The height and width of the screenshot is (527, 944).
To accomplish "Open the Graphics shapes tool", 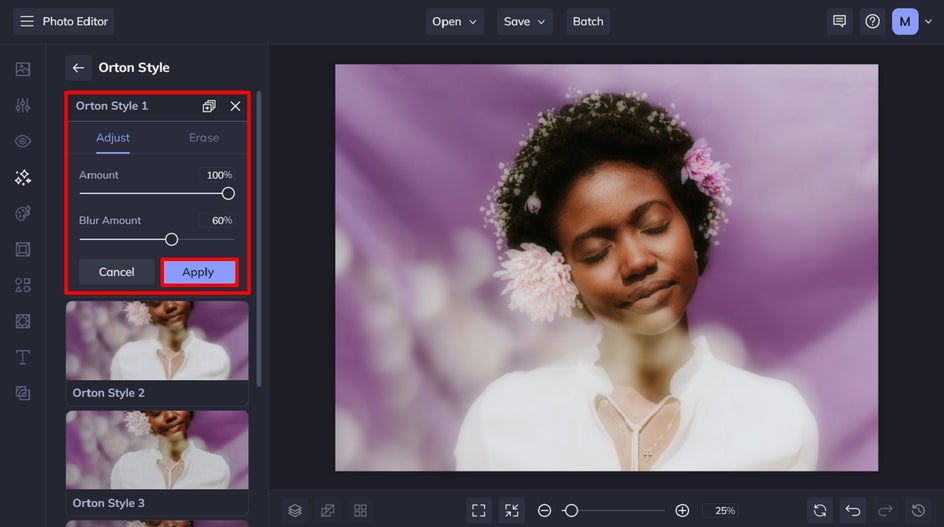I will pyautogui.click(x=23, y=285).
